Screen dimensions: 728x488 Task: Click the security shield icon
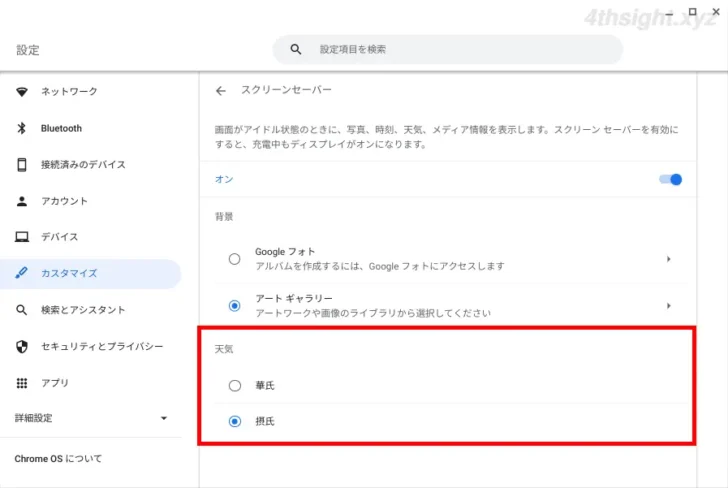click(x=22, y=346)
